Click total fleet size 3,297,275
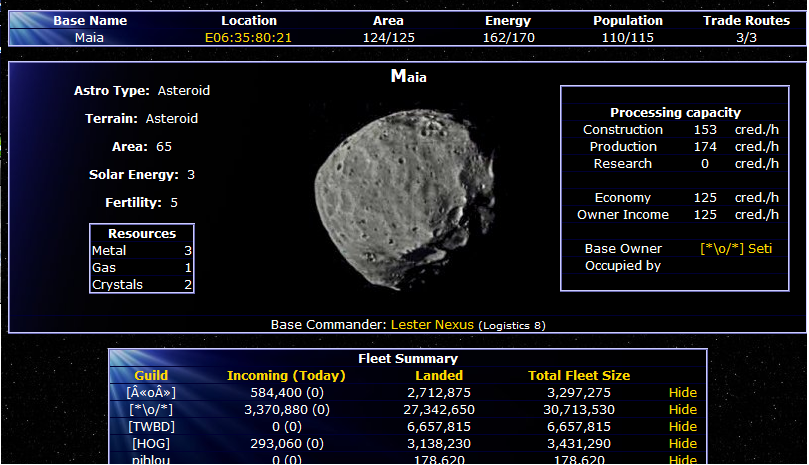This screenshot has width=809, height=465. tap(579, 392)
